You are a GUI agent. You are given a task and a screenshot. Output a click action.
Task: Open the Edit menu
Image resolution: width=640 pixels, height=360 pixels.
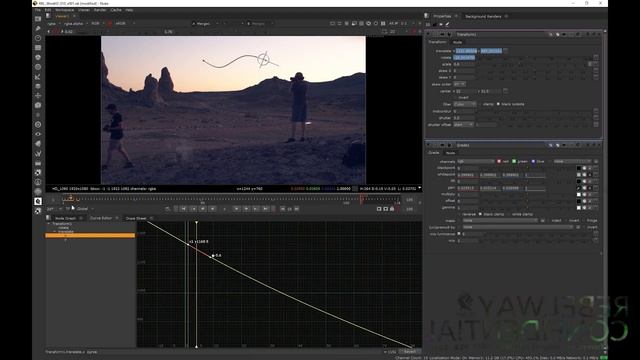48,10
